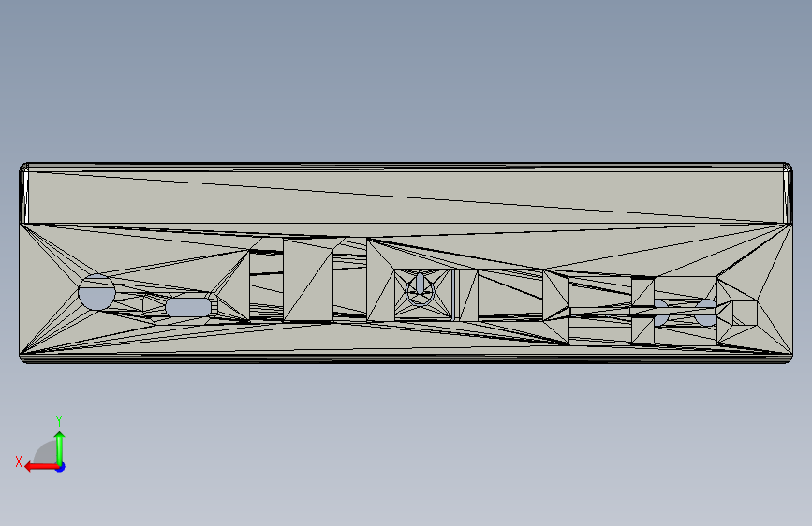Pick the keyhole circle feature in the model's center
This screenshot has width=812, height=526.
420,289
